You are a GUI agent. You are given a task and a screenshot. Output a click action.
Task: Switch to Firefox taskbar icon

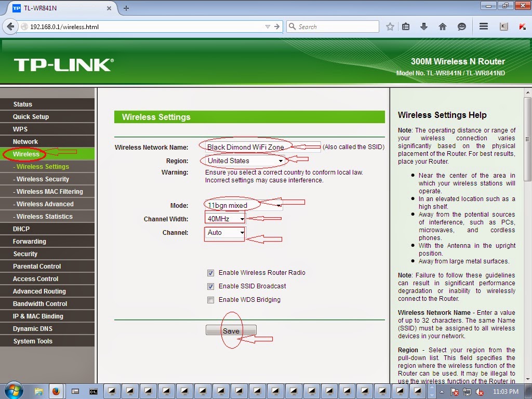(56, 392)
